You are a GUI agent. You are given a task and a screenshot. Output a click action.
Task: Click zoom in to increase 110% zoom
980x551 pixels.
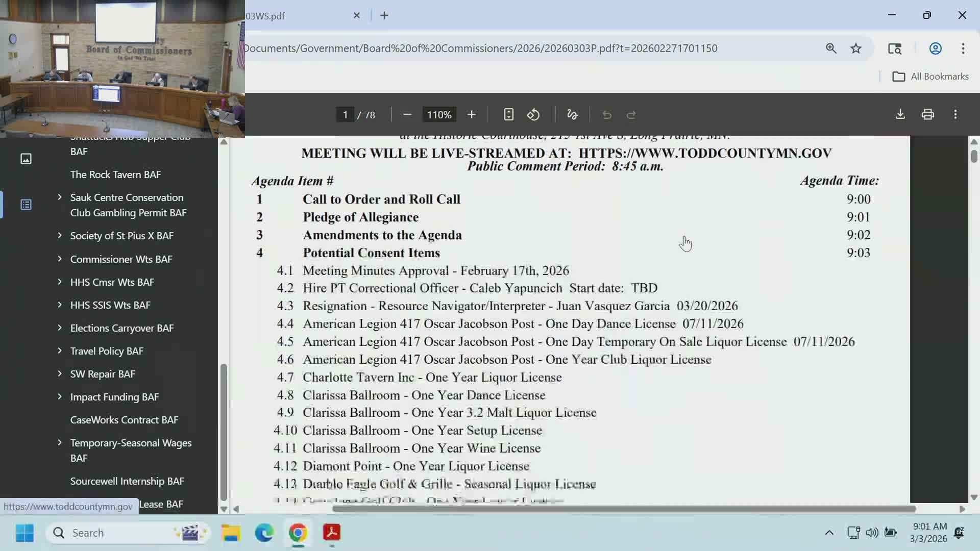point(471,114)
